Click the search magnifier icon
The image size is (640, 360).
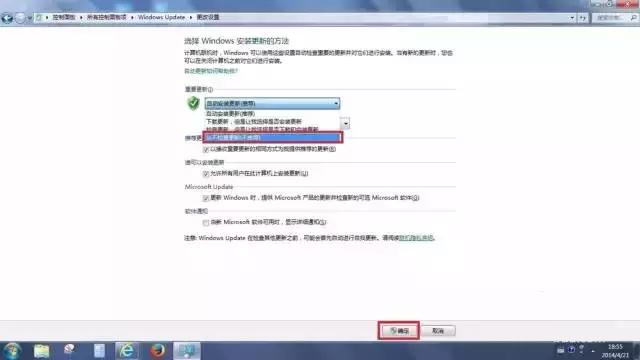(633, 18)
